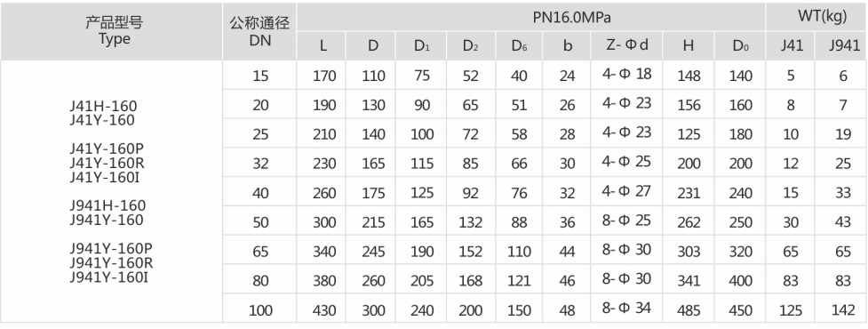
Task: Select the J941 weight column header
Action: point(841,45)
